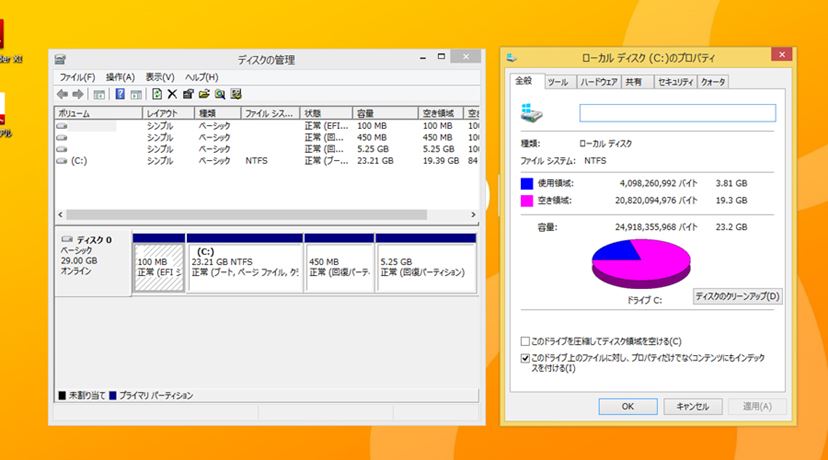Click the 19.39 GB free space cell
This screenshot has height=460, width=828.
[x=441, y=161]
